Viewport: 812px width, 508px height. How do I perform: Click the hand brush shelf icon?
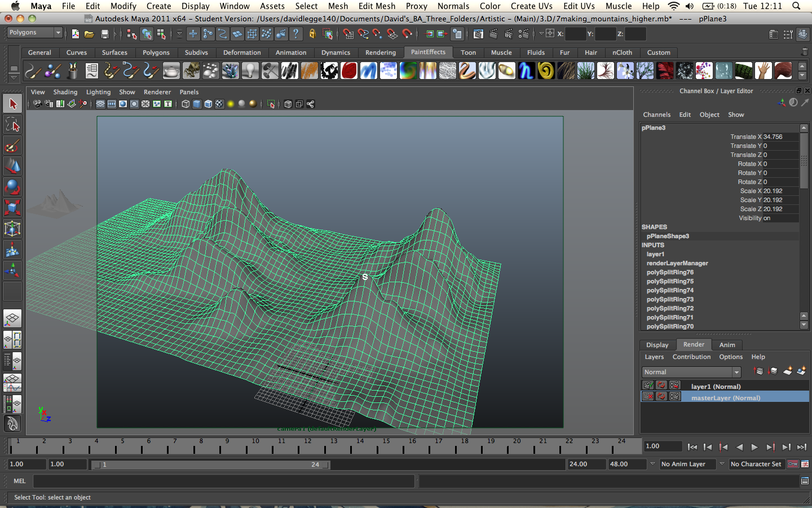click(763, 71)
